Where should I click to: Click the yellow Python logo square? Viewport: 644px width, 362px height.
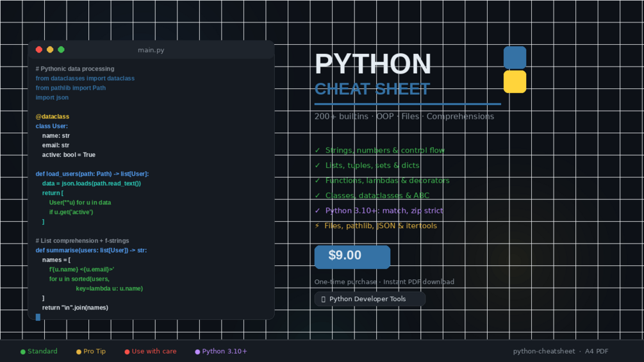click(515, 81)
